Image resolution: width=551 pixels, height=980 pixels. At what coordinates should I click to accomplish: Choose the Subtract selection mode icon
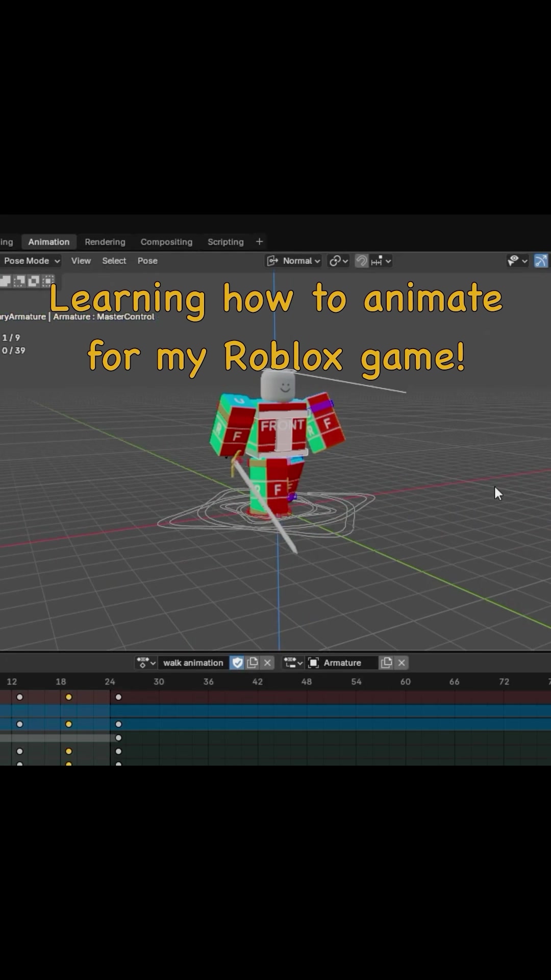19,281
